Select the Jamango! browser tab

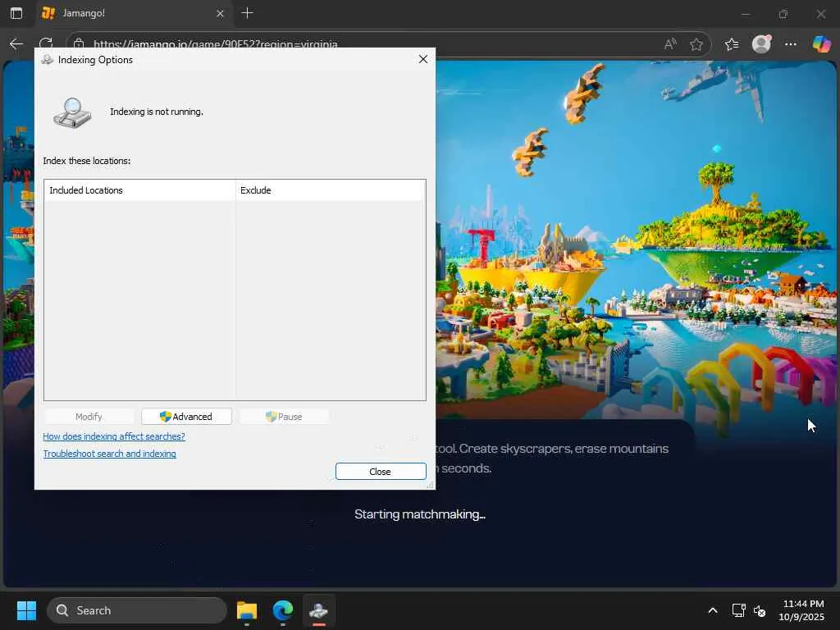(x=134, y=13)
